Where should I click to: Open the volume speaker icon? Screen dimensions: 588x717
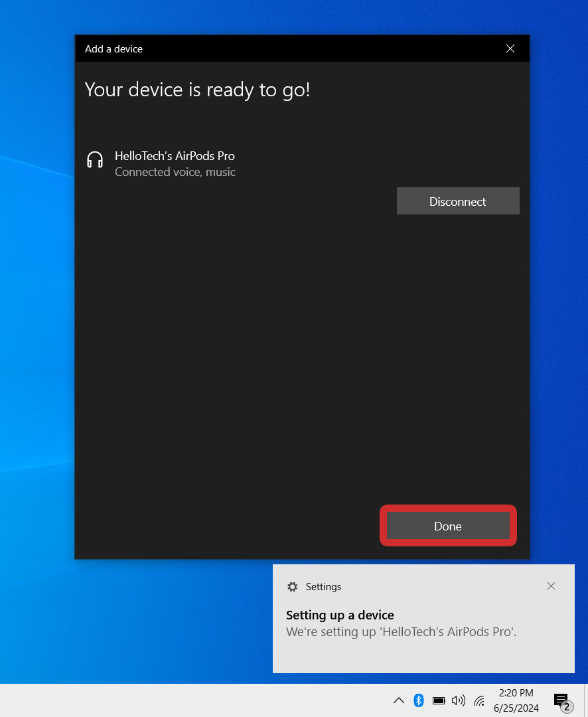click(458, 700)
